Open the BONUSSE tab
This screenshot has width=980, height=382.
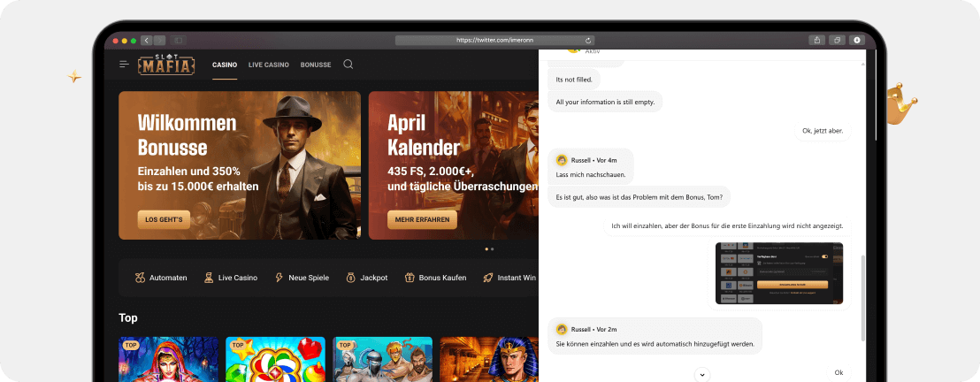pos(316,65)
